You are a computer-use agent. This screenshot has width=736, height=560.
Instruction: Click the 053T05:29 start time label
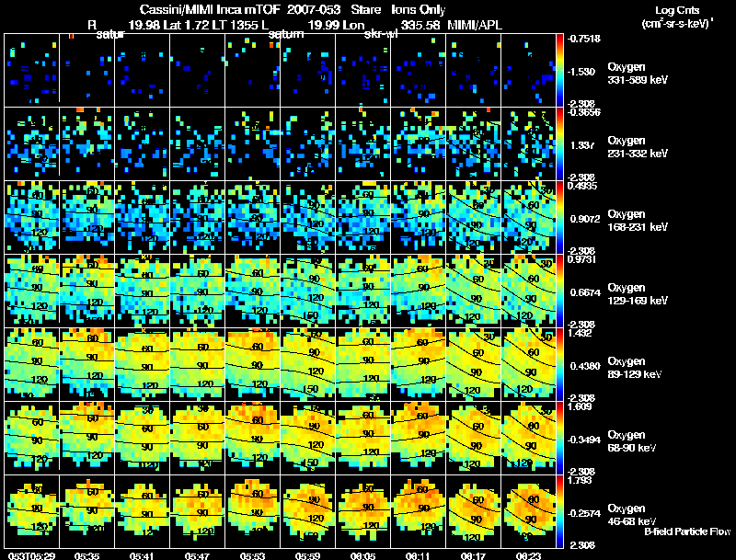[x=31, y=555]
